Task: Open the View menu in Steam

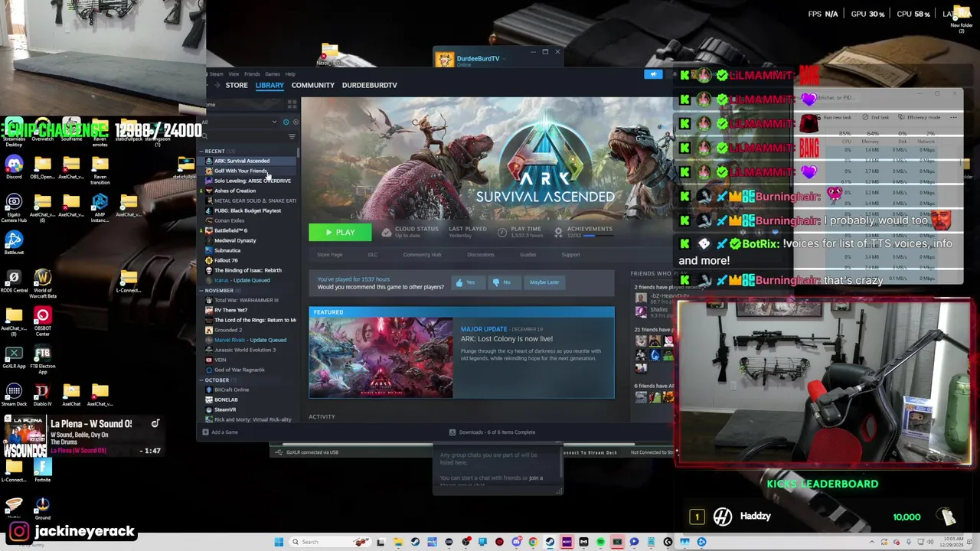Action: (234, 74)
